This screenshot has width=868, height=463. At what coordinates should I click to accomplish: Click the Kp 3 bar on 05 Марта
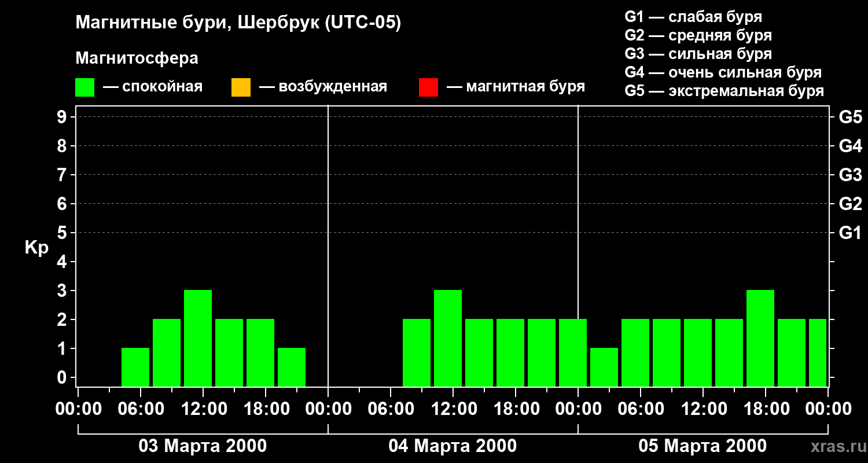pos(760,338)
